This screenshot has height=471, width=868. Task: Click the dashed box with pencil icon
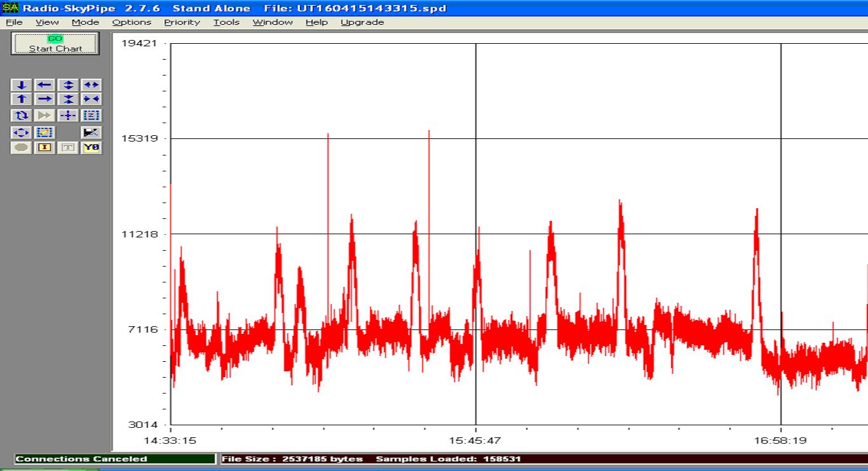point(44,133)
